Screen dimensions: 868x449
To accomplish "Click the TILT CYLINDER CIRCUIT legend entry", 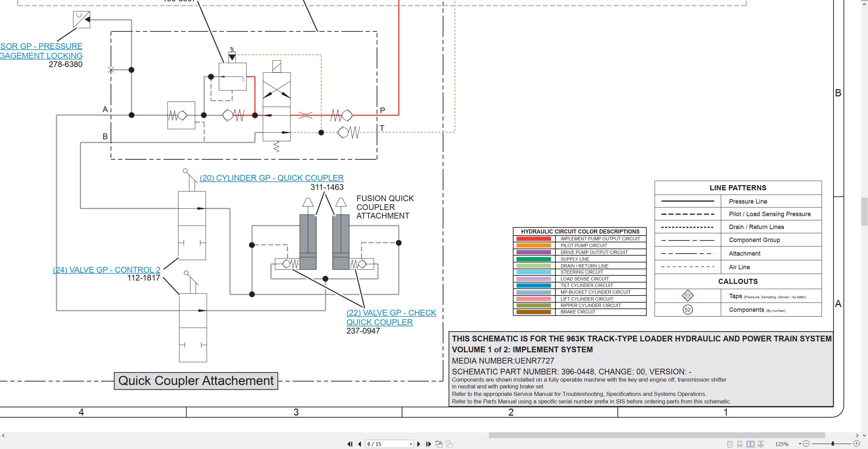I will (x=586, y=285).
